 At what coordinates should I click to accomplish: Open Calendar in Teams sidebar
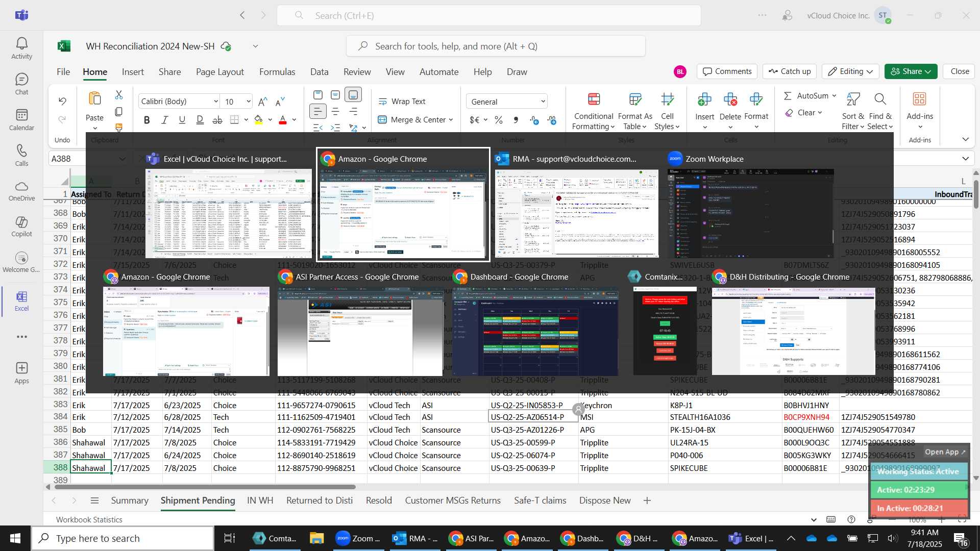[x=21, y=120]
